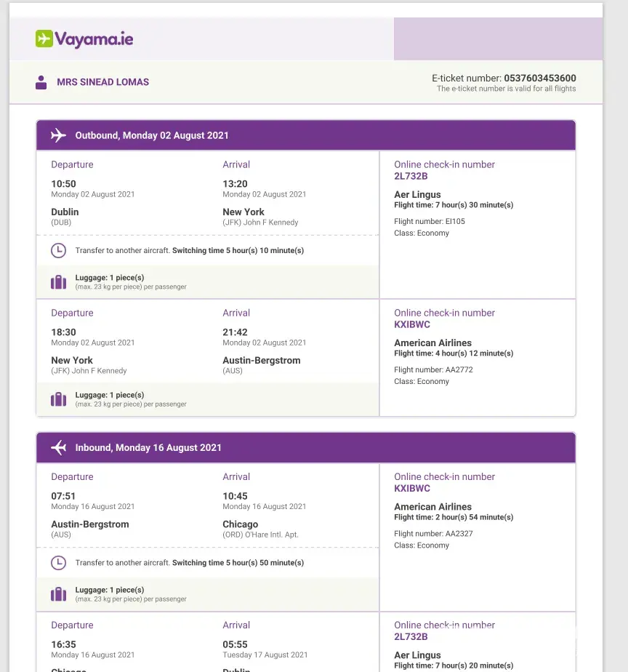
Task: Click the clock icon for 5h50m transfer
Action: click(x=58, y=563)
